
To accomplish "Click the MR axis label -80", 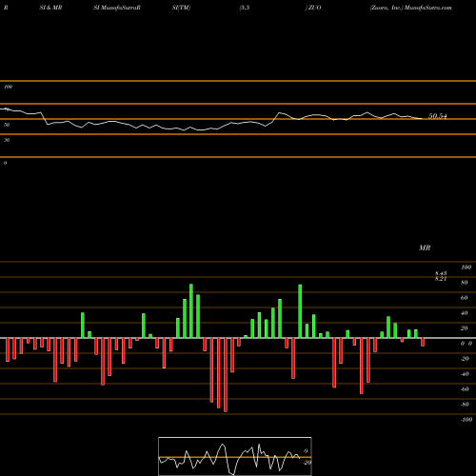I will pos(465,405).
